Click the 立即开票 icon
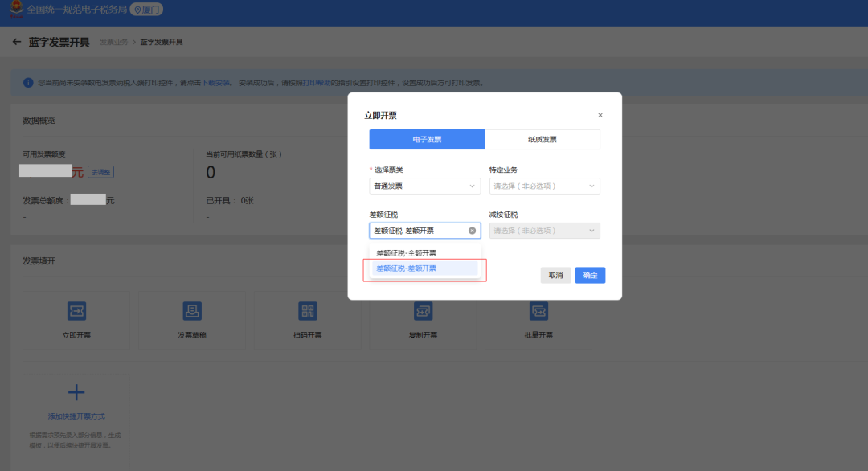This screenshot has height=471, width=868. coord(76,311)
